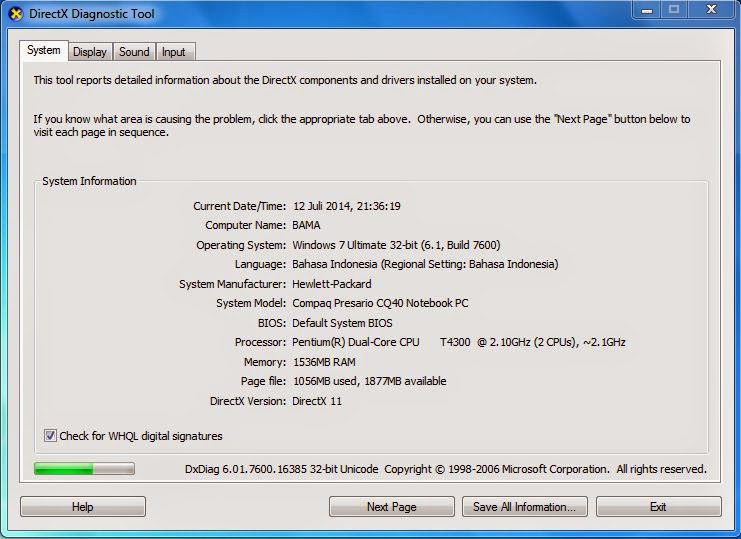Click 1056MB used page file value
Image resolution: width=741 pixels, height=539 pixels.
pos(369,381)
